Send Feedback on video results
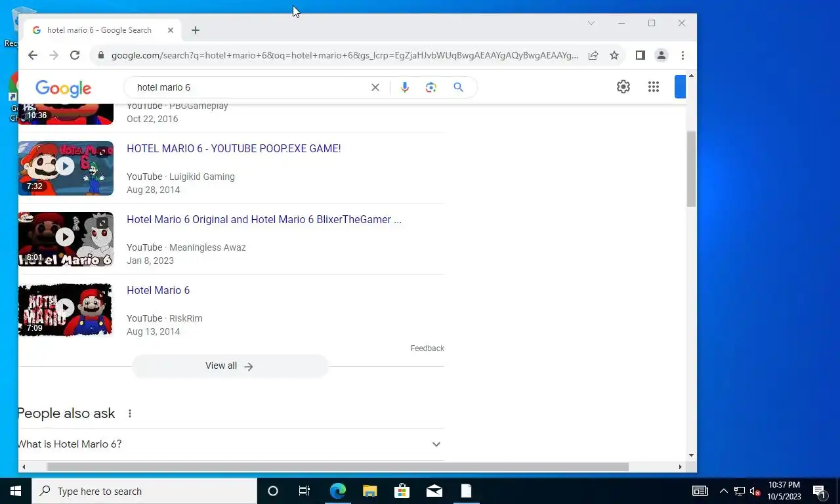 (x=427, y=348)
